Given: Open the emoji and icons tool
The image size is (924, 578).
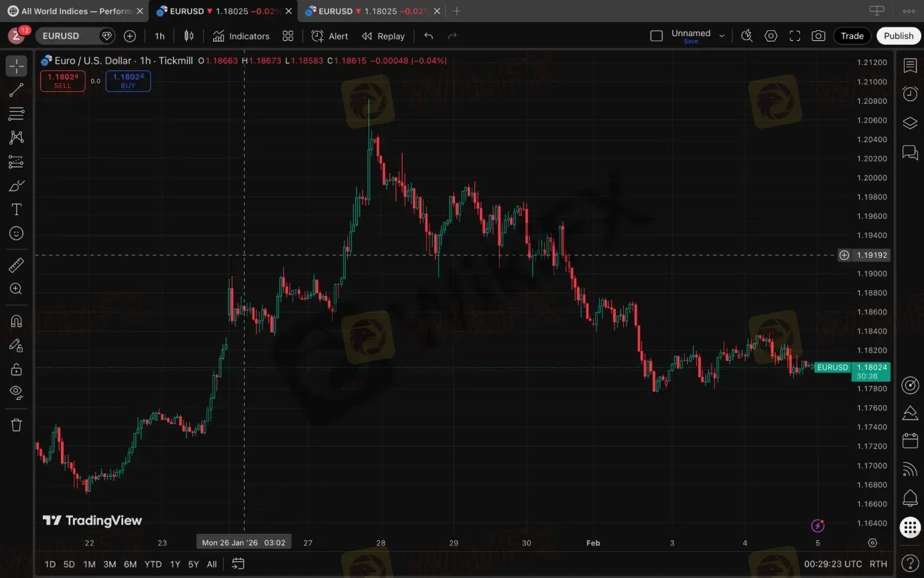Looking at the screenshot, I should coord(17,233).
